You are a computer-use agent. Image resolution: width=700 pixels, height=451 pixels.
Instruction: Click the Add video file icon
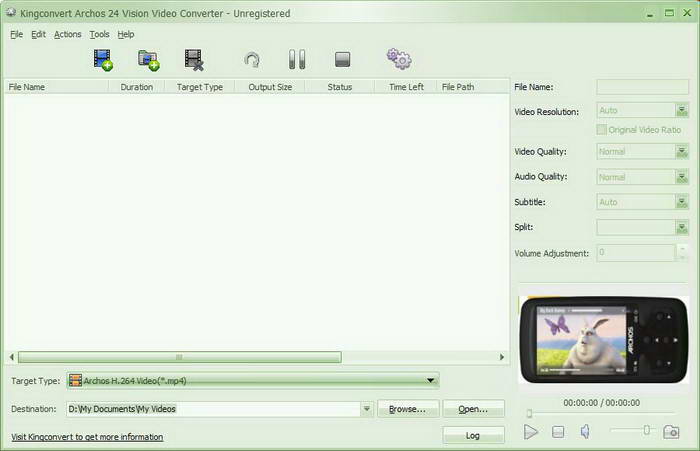[102, 60]
